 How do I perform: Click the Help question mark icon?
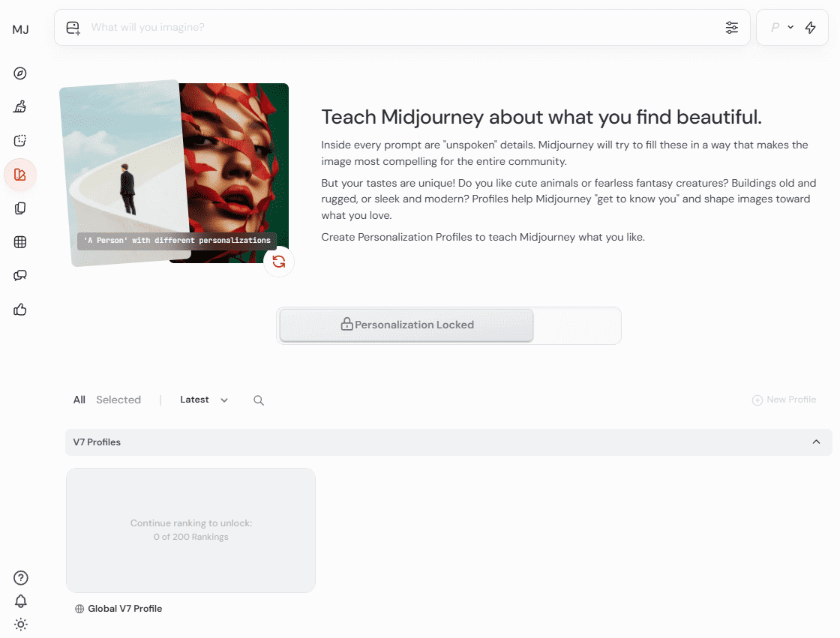21,577
